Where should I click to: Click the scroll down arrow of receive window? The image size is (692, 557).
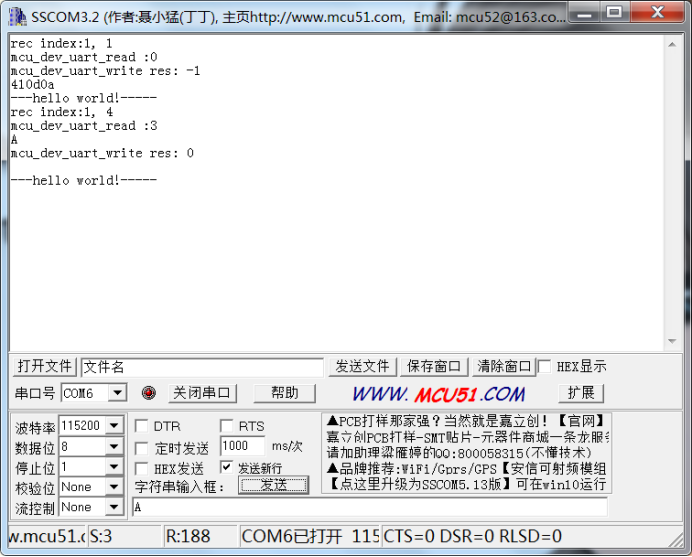(672, 341)
